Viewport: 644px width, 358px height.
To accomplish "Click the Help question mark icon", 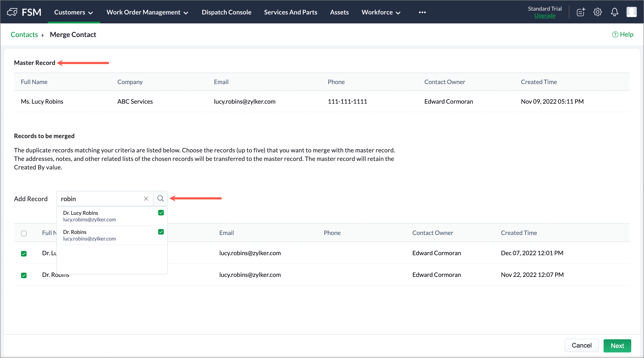I will click(x=615, y=34).
